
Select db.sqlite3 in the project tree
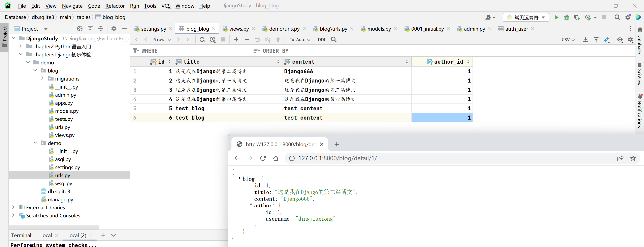[59, 191]
